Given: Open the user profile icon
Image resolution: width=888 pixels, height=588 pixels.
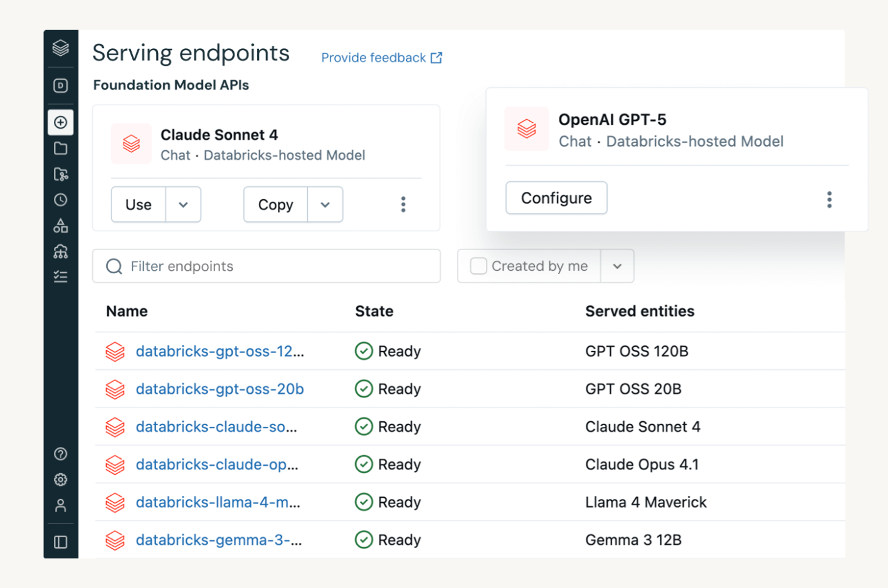Looking at the screenshot, I should (61, 505).
